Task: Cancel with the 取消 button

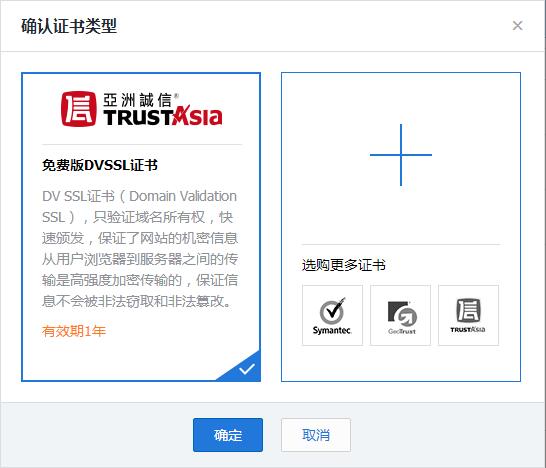Action: click(x=316, y=435)
